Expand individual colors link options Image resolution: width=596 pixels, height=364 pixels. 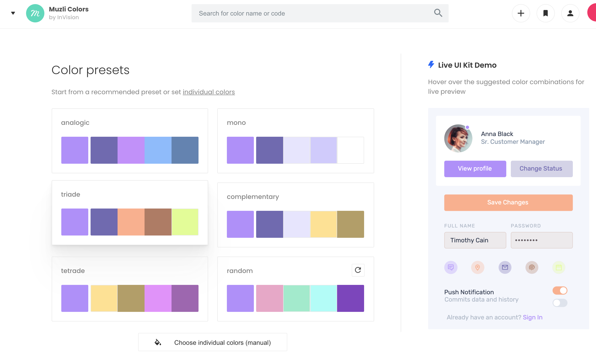tap(209, 91)
